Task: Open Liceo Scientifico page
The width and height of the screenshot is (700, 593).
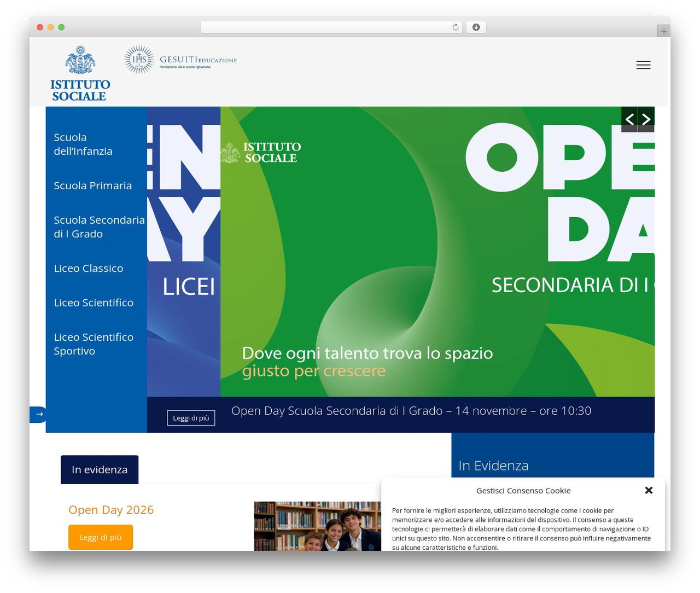Action: pyautogui.click(x=94, y=303)
